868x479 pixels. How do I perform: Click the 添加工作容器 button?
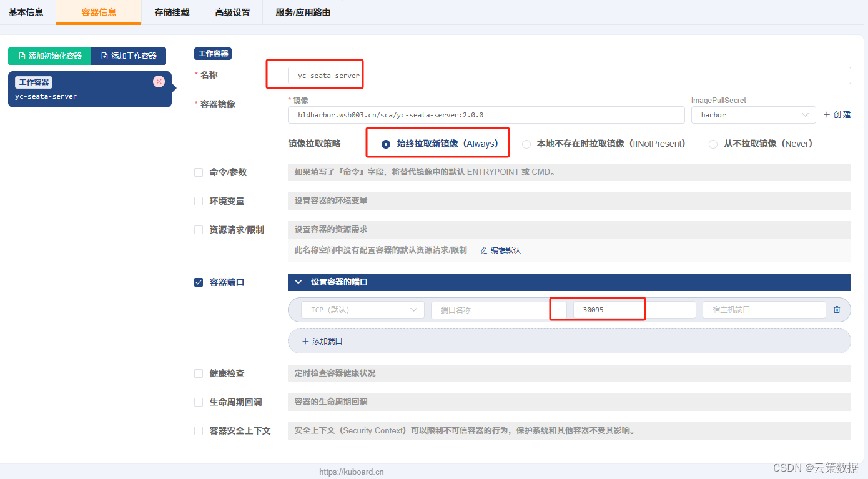129,56
